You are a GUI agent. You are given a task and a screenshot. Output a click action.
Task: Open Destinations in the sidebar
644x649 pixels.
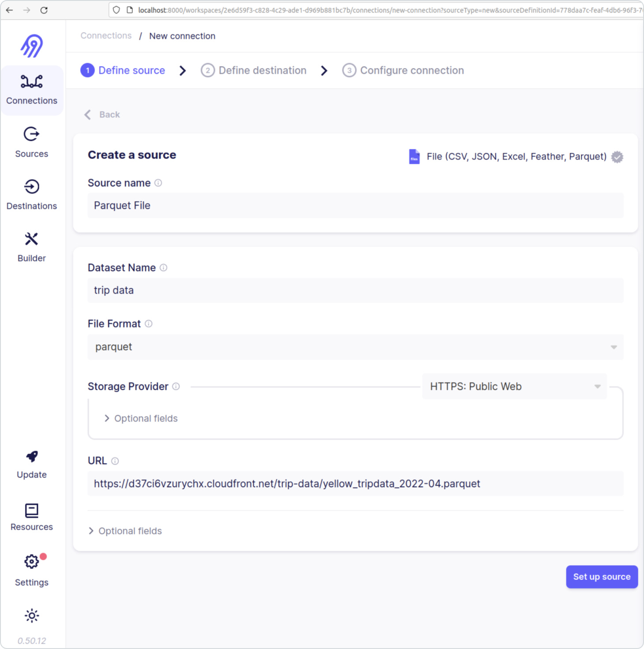(x=32, y=195)
